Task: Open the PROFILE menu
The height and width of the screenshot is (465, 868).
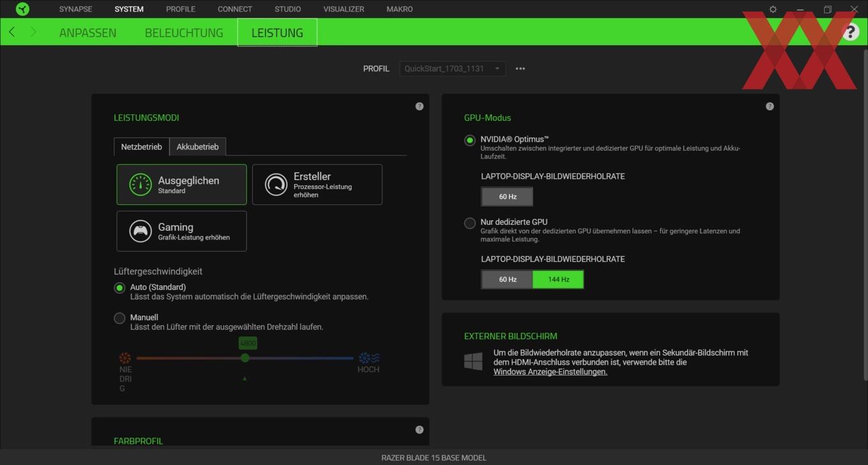Action: (x=181, y=9)
